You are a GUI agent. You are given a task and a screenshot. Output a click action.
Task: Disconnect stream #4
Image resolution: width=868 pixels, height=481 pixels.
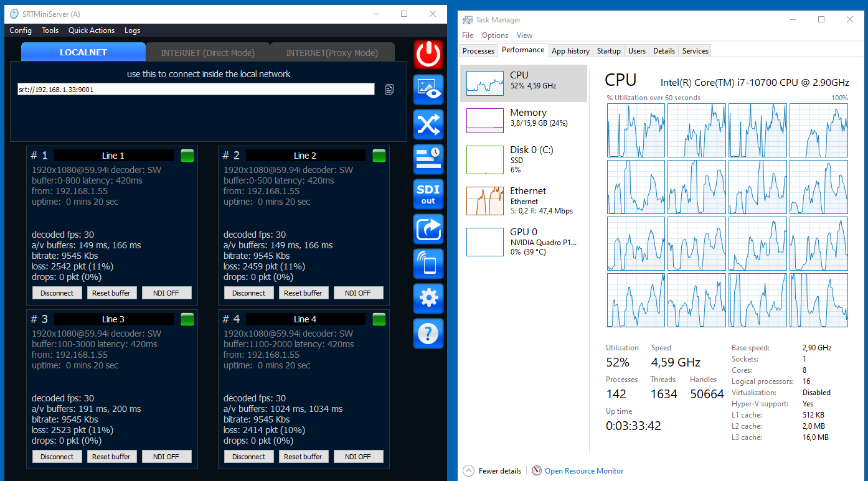pos(249,457)
